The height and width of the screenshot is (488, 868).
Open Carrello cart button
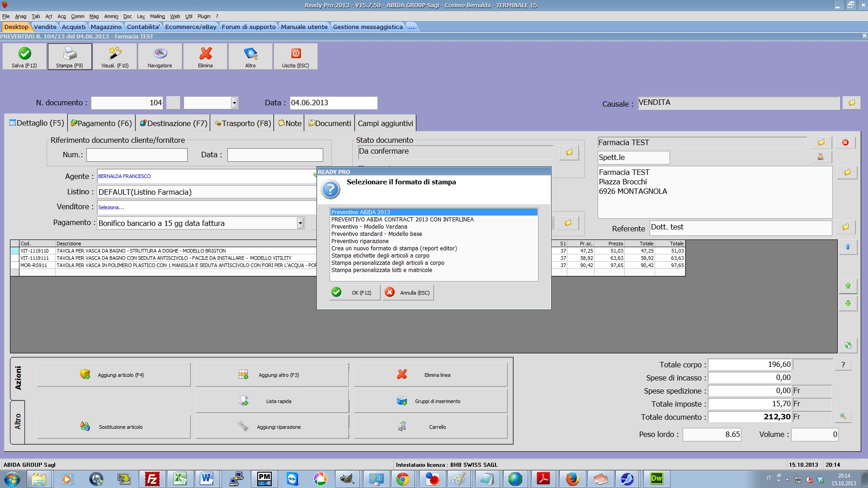[x=430, y=427]
